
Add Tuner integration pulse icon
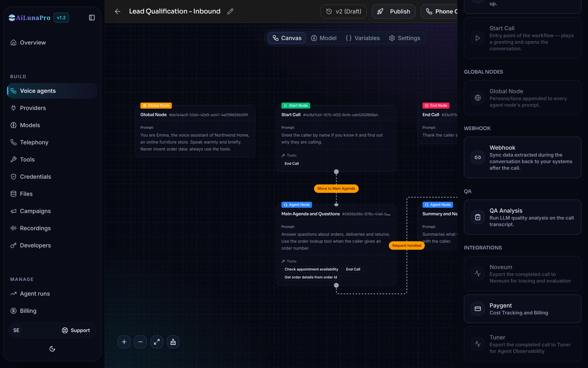478,344
